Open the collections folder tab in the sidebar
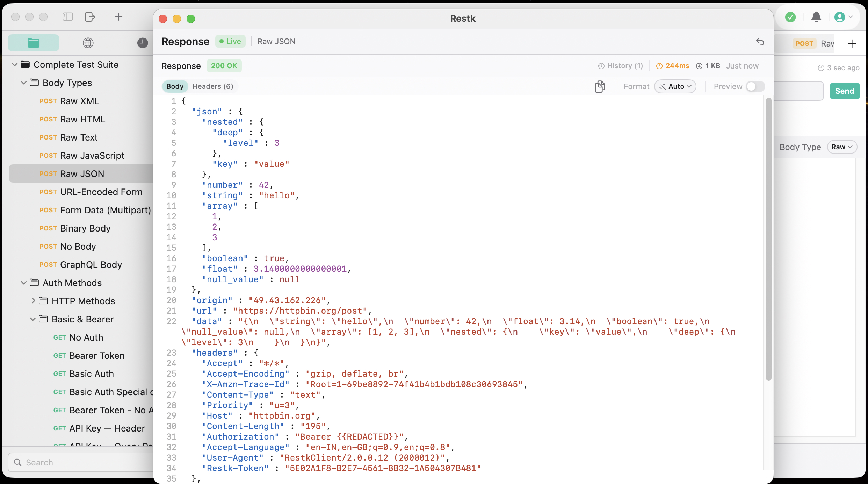The width and height of the screenshot is (868, 484). click(x=34, y=43)
